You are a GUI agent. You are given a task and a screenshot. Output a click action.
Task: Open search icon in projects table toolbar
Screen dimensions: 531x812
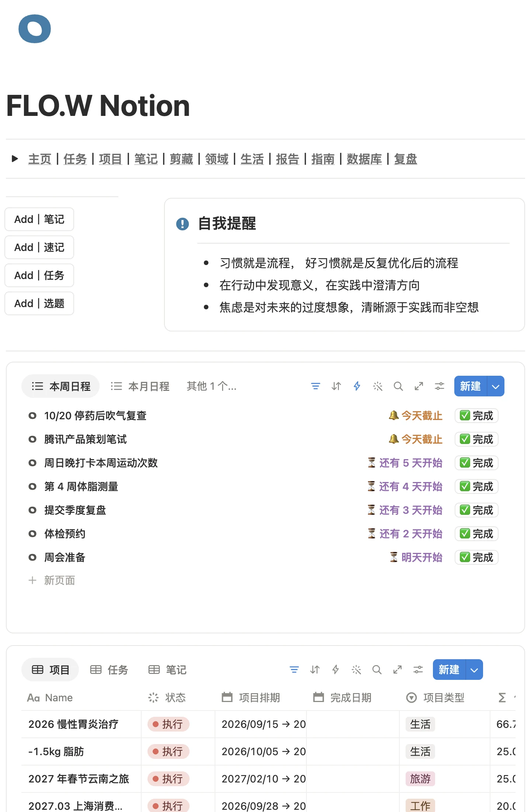[376, 670]
